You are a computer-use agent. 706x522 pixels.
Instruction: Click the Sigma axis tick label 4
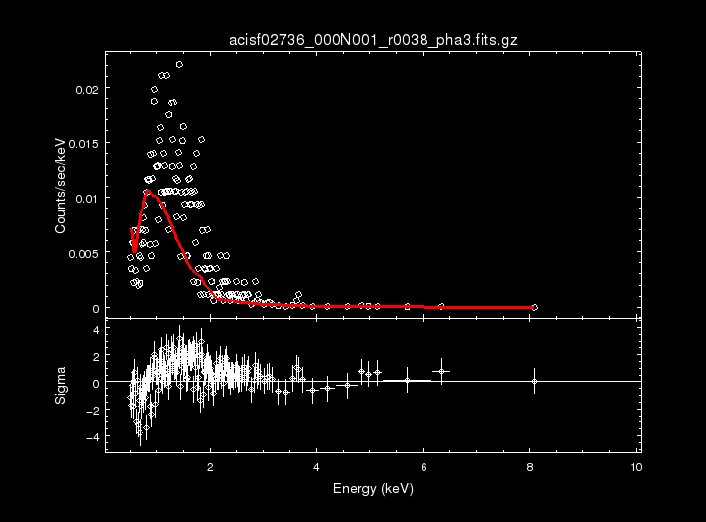point(93,328)
